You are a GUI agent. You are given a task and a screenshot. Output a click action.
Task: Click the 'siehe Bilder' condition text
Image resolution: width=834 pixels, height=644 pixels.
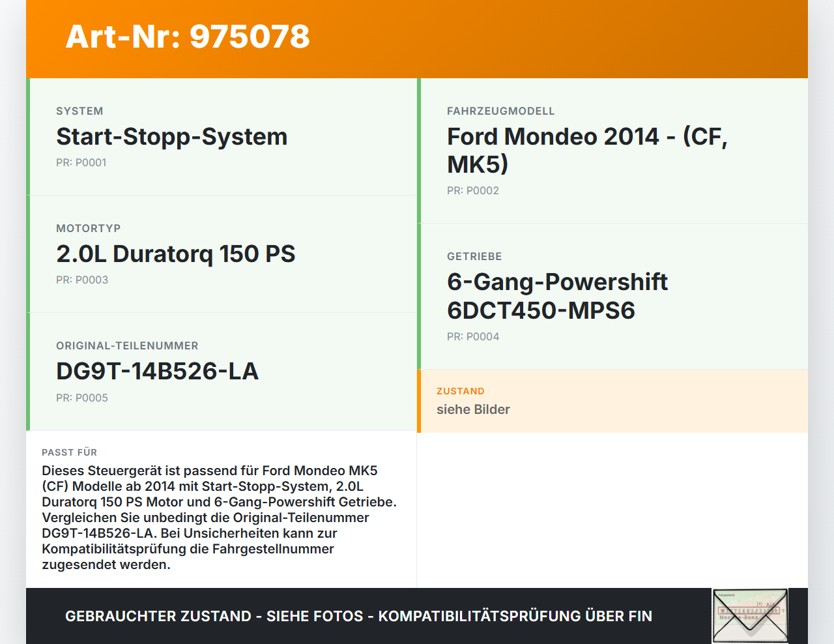click(473, 409)
